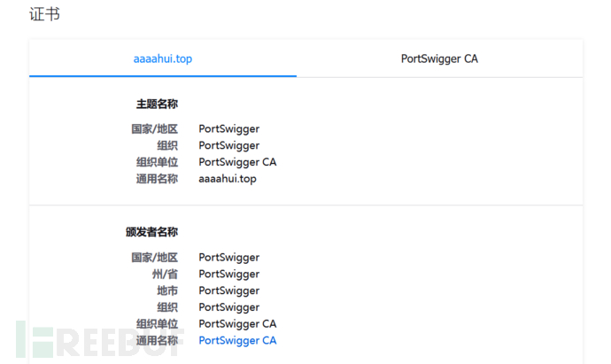The width and height of the screenshot is (611, 364).
Task: Select subject 通用名称 value aaaahui.top
Action: click(228, 179)
